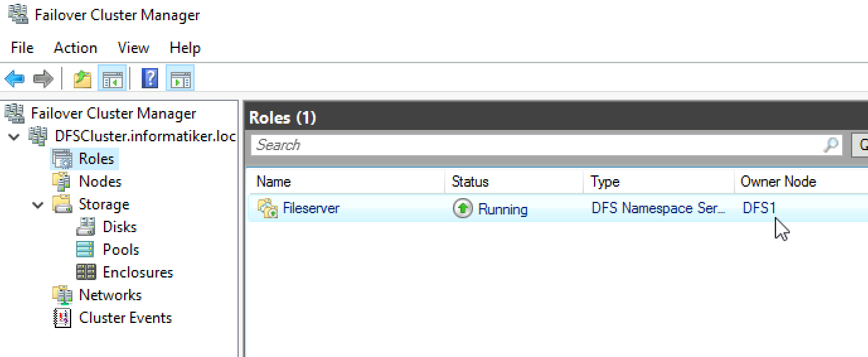Click the Up one level folder icon
Image resolution: width=868 pixels, height=357 pixels.
pos(83,79)
